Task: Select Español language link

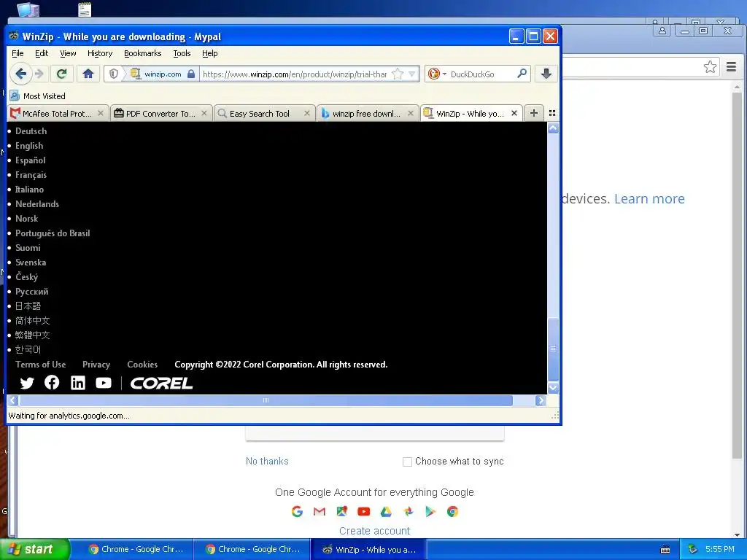Action: 31,160
